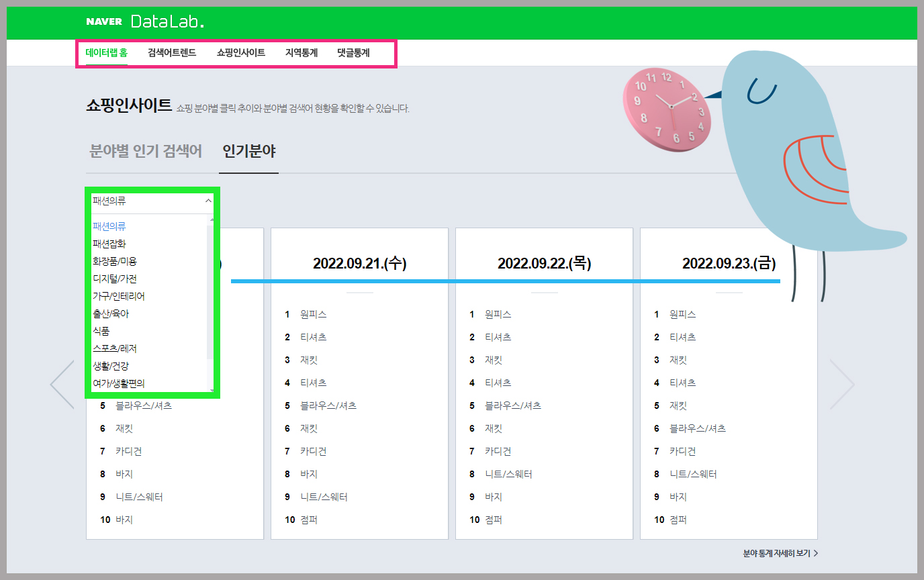This screenshot has width=924, height=580.
Task: Click the 2022.09.23.(금) date heading
Action: pos(729,263)
